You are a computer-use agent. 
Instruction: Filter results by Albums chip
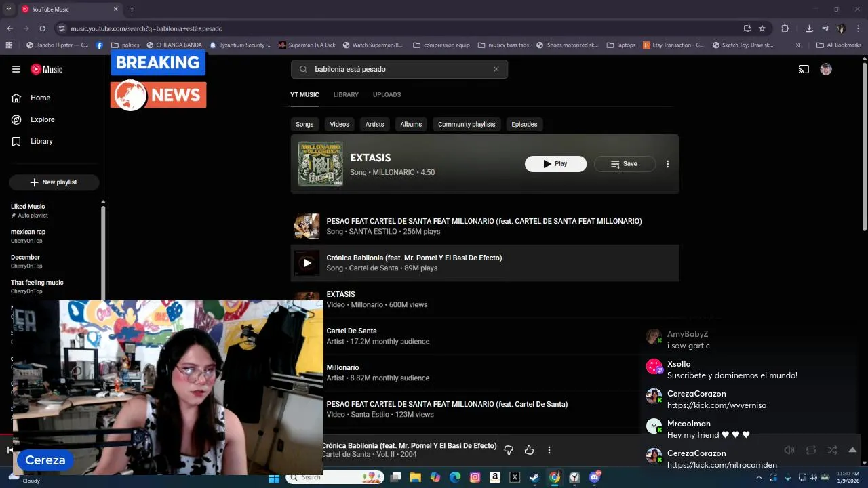pyautogui.click(x=411, y=124)
